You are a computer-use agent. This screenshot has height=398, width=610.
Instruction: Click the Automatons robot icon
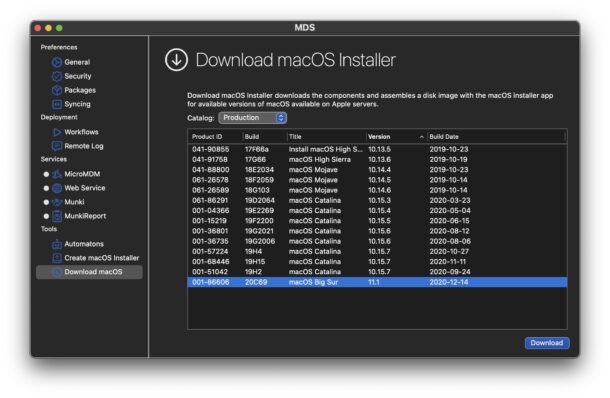tap(57, 244)
